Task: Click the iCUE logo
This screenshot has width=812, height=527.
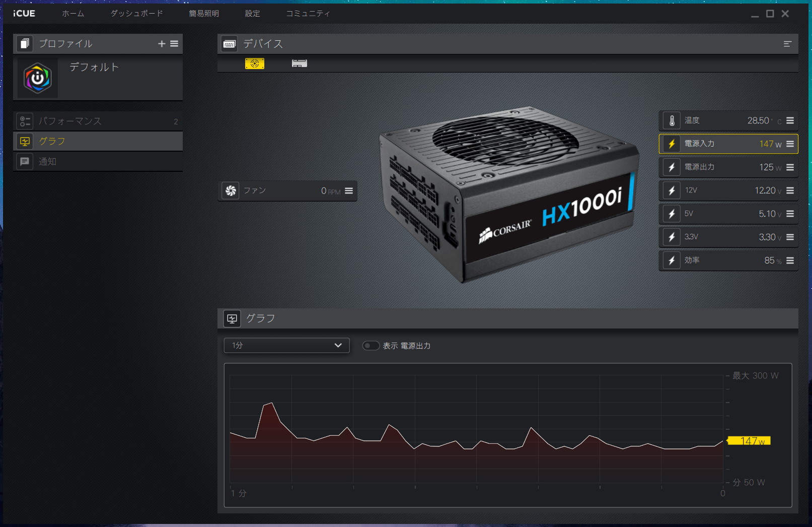Action: tap(24, 14)
